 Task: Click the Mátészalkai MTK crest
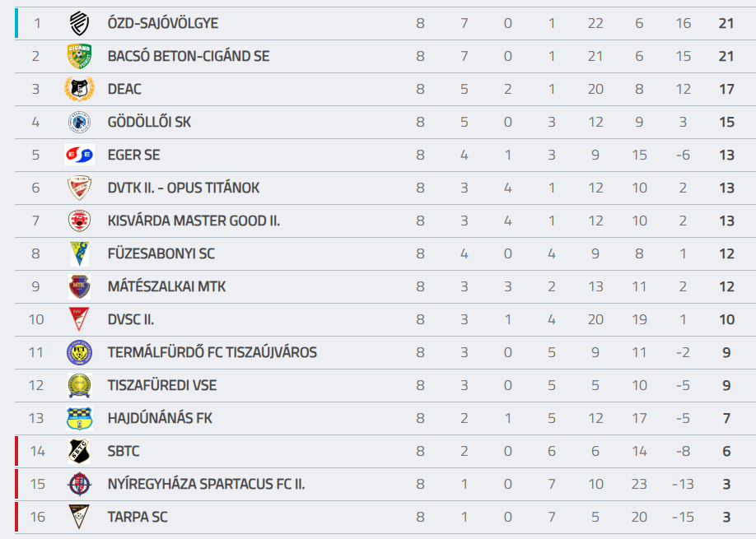tap(79, 286)
